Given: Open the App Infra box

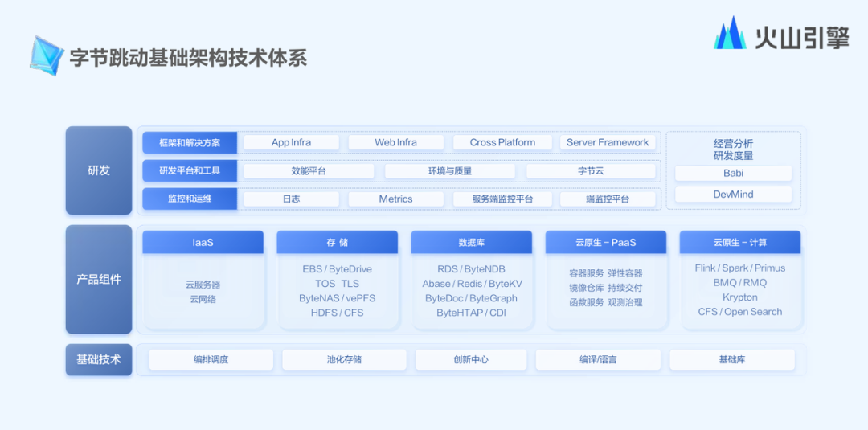Looking at the screenshot, I should coord(291,142).
